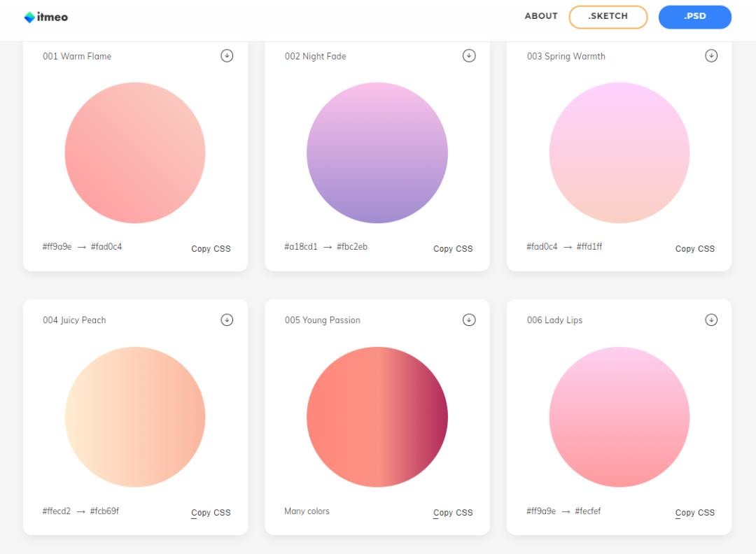
Task: Download the Lady Lips gradient image
Action: click(x=711, y=320)
